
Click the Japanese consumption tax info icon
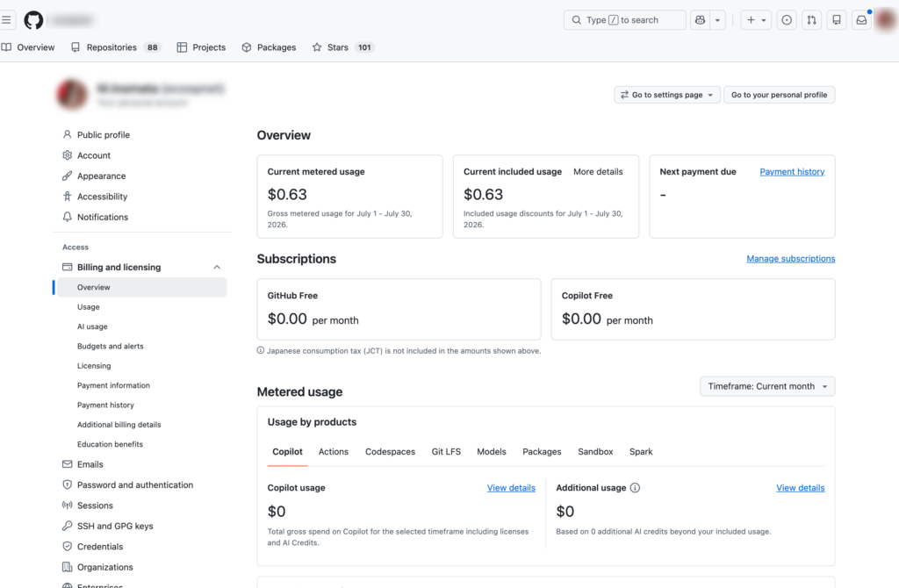tap(261, 351)
